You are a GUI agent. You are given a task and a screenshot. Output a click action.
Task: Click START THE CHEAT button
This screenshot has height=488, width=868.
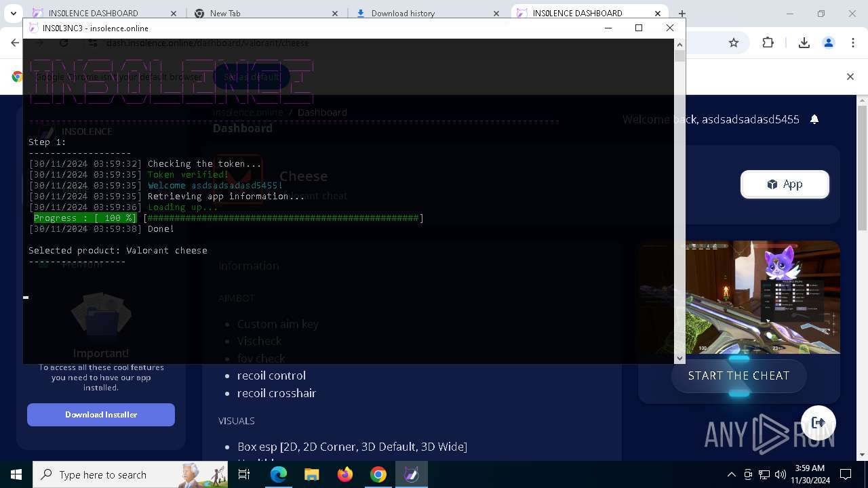point(738,375)
